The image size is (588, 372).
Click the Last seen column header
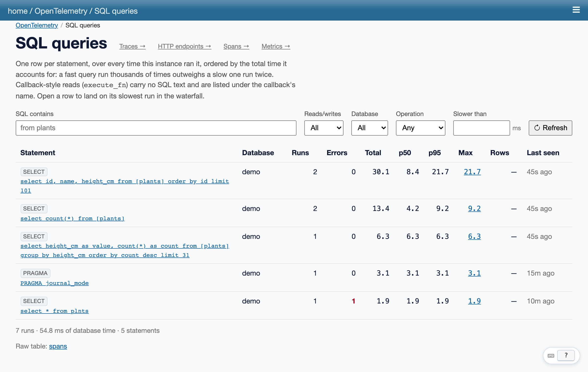(543, 153)
